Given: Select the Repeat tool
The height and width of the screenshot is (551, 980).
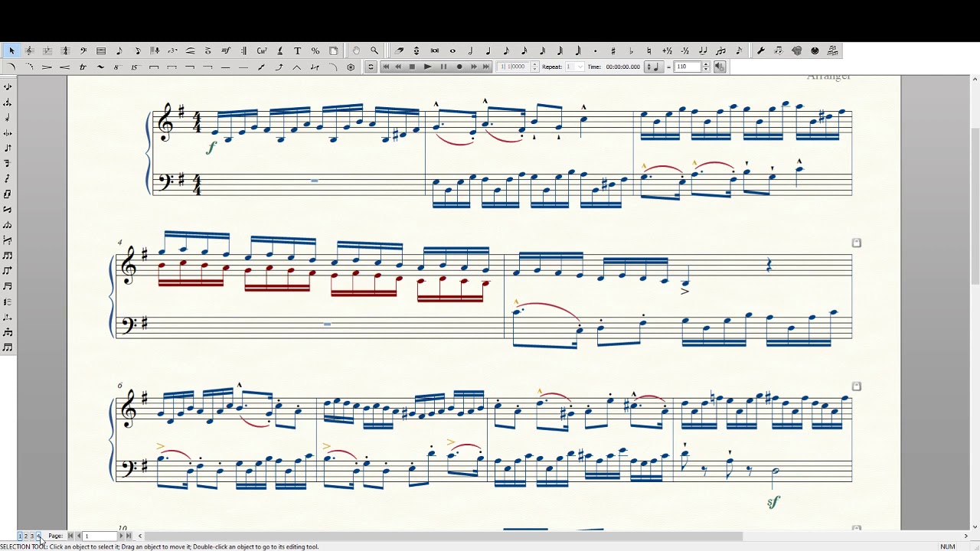Looking at the screenshot, I should click(x=243, y=51).
